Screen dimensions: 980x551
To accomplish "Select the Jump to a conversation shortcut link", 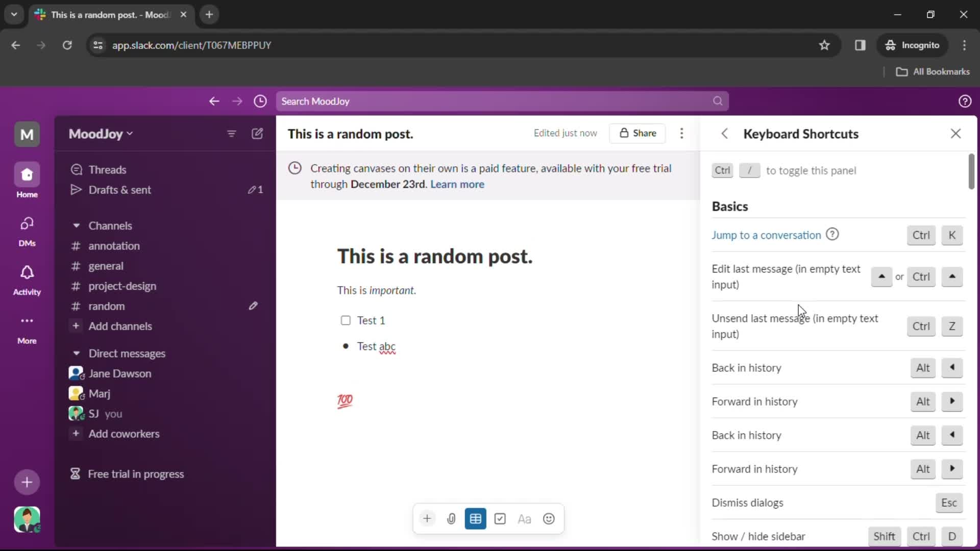I will tap(767, 235).
